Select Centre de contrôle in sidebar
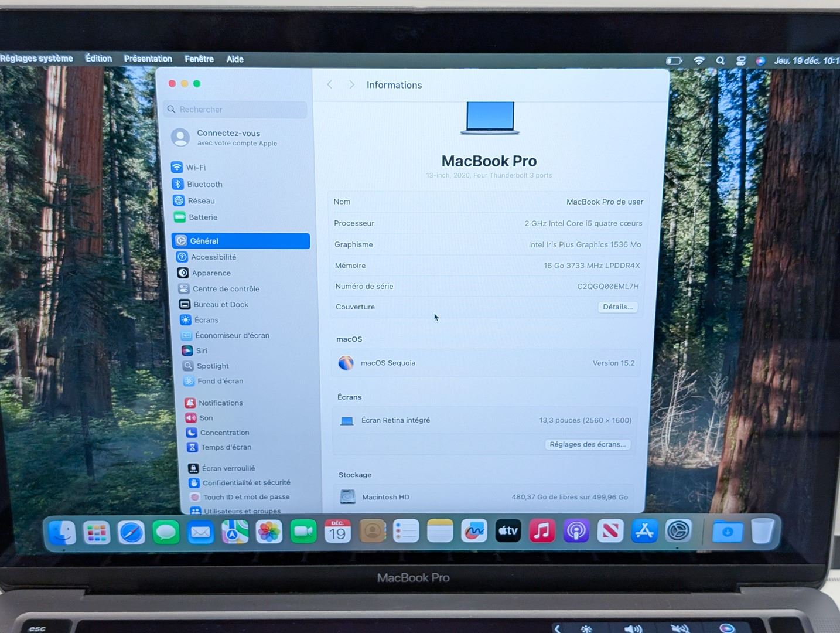Viewport: 840px width, 633px height. [x=226, y=289]
